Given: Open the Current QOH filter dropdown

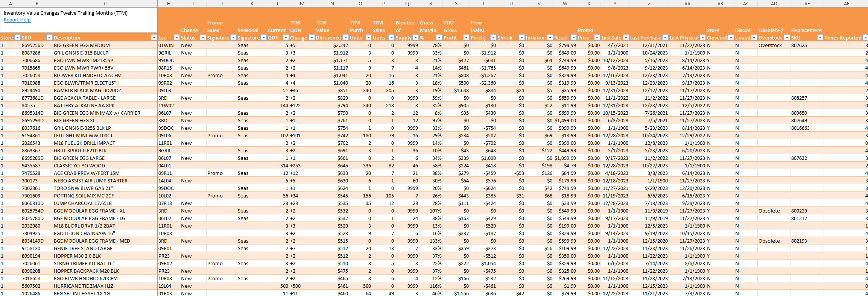Looking at the screenshot, I should click(286, 38).
